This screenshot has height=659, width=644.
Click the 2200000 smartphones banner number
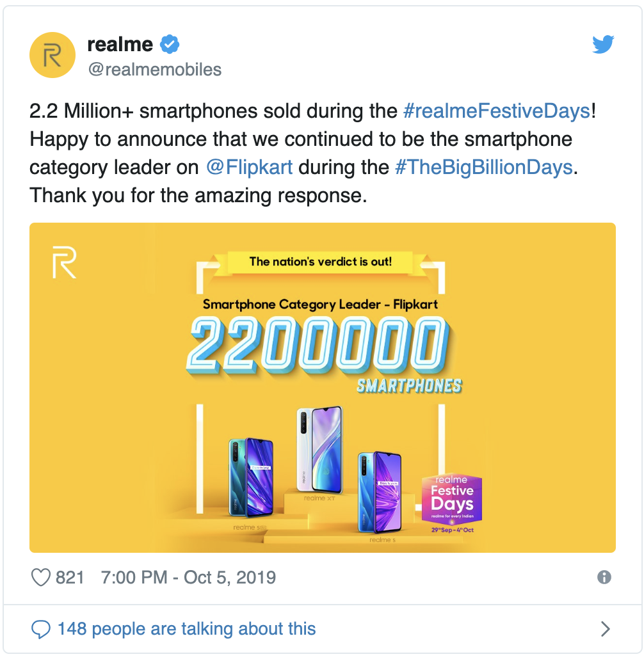click(x=318, y=344)
